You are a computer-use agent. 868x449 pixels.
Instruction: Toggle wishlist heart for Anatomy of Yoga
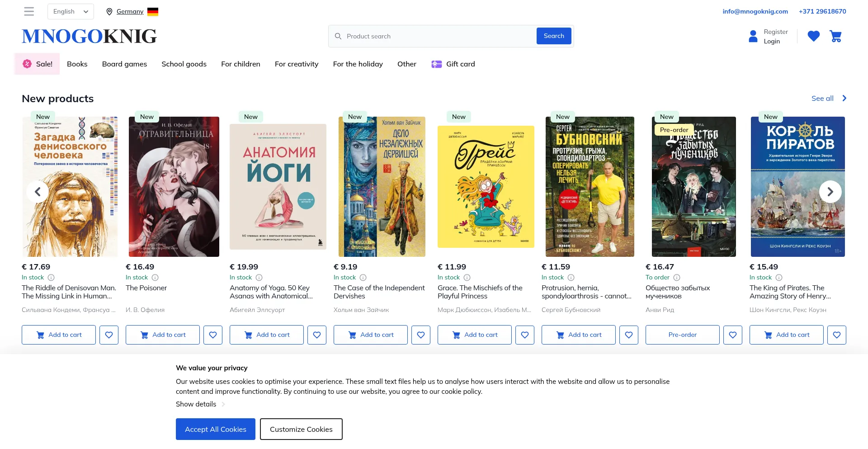[x=317, y=335]
